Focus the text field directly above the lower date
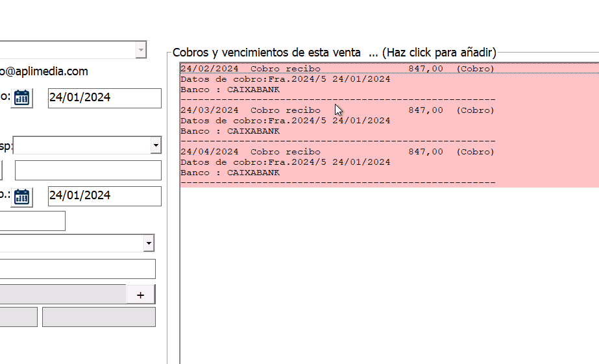Viewport: 599px width, 364px height. point(88,170)
